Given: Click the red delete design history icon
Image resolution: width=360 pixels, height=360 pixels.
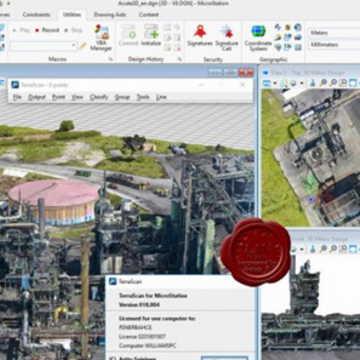Looking at the screenshot, I should click(177, 49).
